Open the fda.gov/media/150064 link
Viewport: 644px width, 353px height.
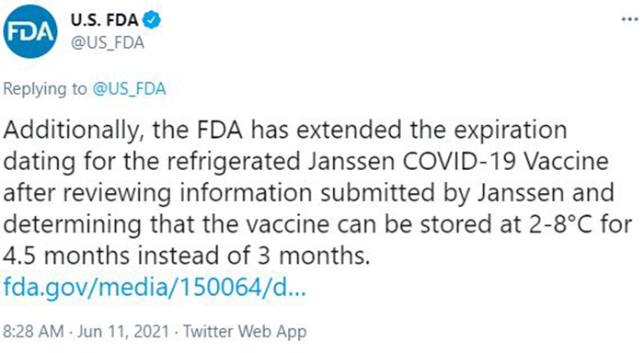pyautogui.click(x=155, y=288)
